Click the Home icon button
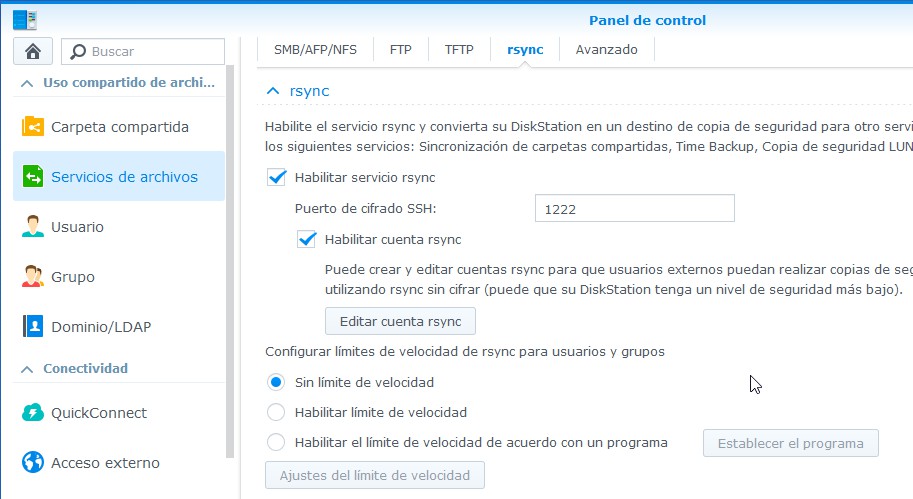 tap(32, 51)
